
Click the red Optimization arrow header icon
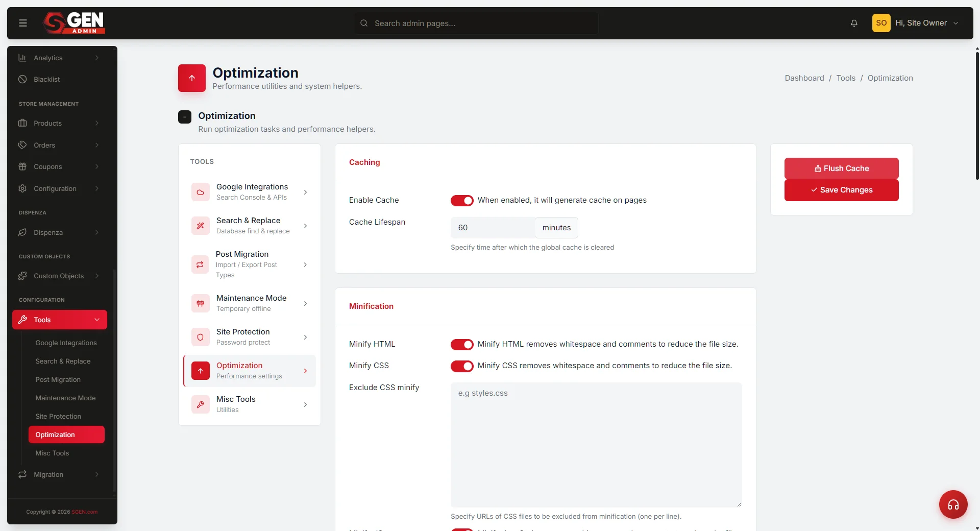tap(192, 78)
